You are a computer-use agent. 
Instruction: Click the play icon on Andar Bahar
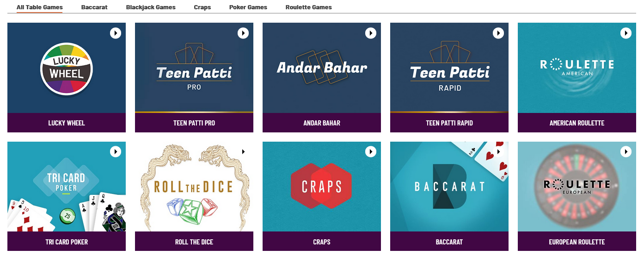(371, 33)
